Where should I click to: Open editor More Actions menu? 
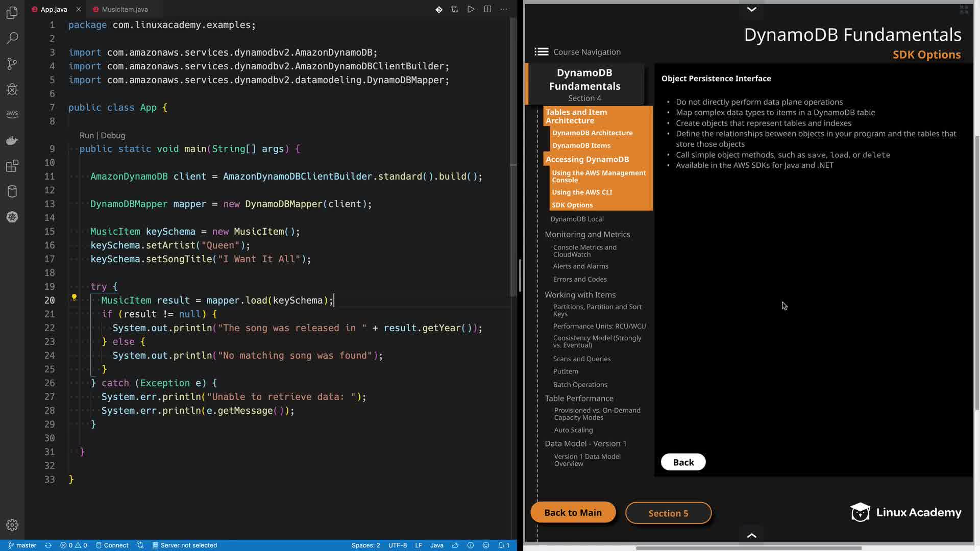point(504,9)
